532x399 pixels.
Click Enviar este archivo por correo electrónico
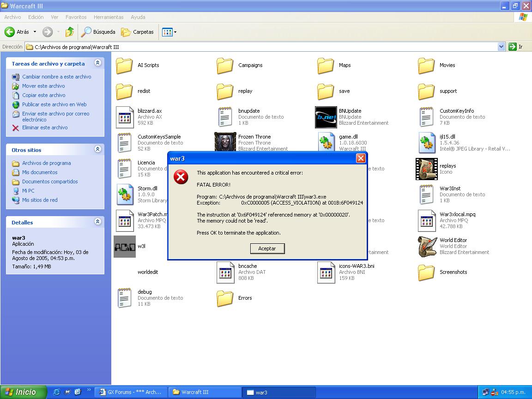[x=55, y=117]
